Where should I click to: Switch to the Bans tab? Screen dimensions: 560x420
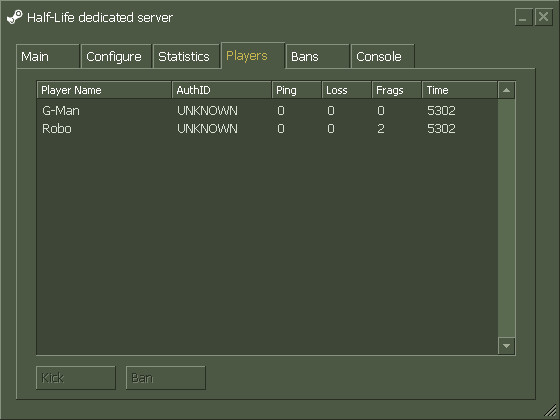click(317, 56)
